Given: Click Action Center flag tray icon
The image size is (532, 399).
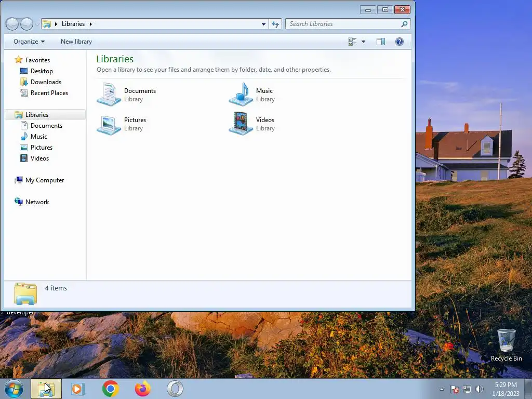Looking at the screenshot, I should (455, 390).
